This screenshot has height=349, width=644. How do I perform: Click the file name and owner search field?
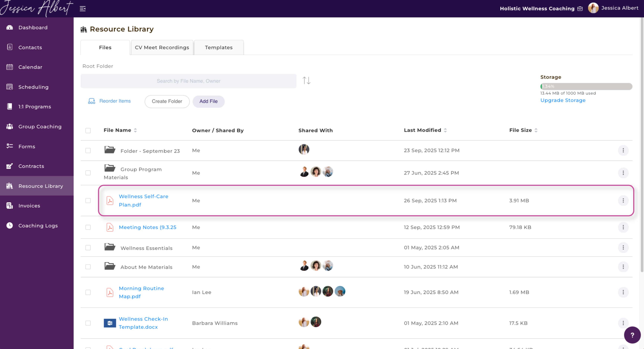point(188,81)
